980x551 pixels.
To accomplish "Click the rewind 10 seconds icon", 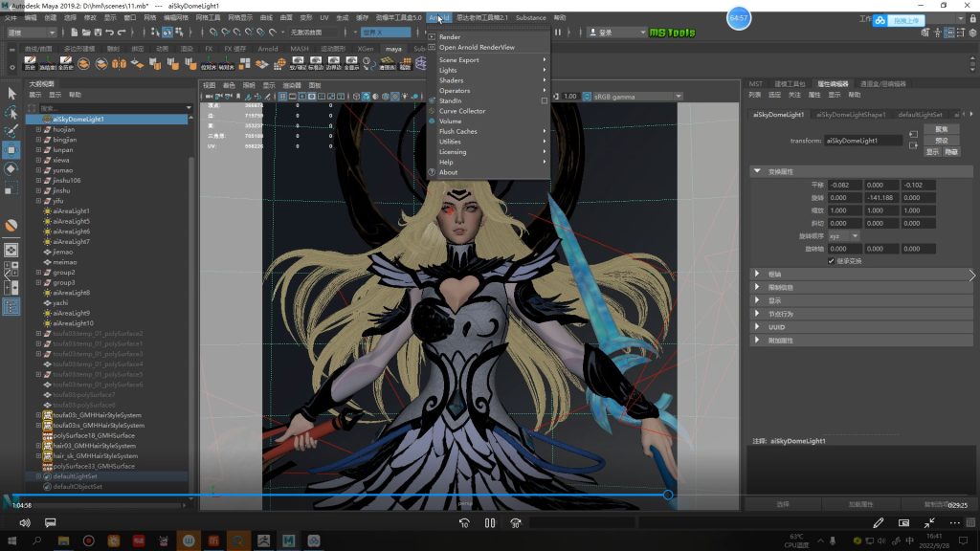I will (x=464, y=523).
